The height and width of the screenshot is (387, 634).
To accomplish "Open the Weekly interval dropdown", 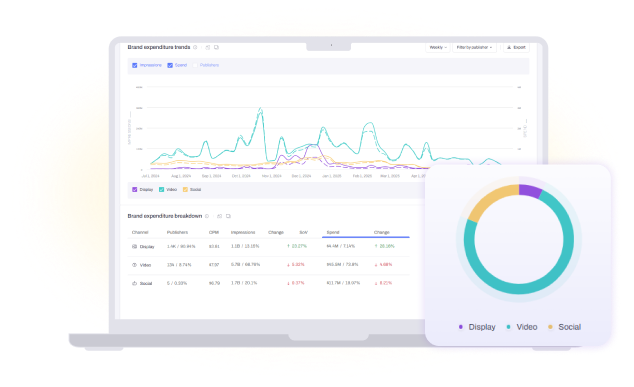I will [x=438, y=47].
